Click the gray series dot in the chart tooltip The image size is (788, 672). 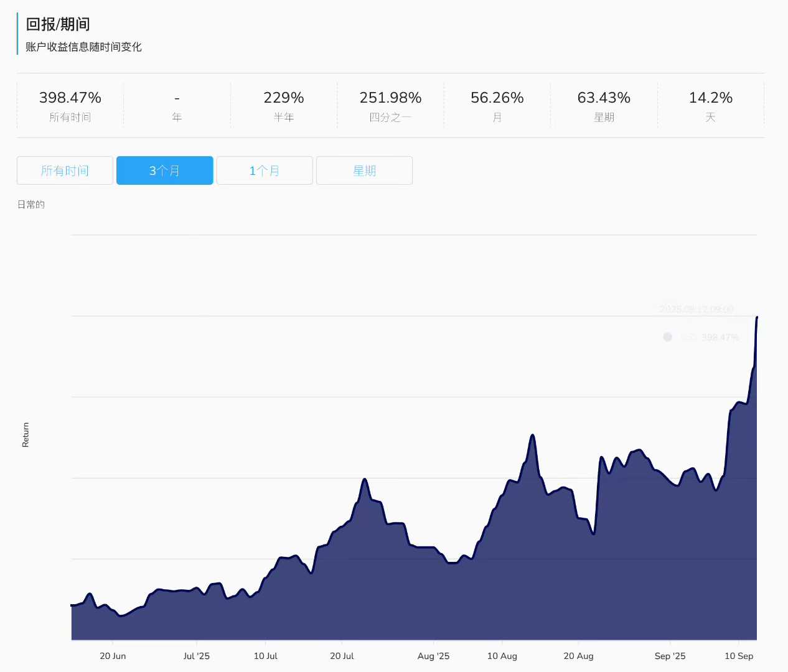(x=667, y=337)
